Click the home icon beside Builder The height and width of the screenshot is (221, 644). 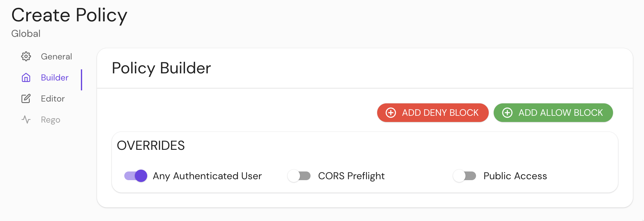coord(26,78)
